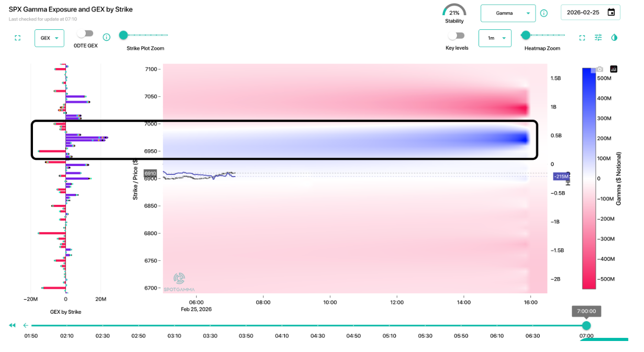This screenshot has height=352, width=644.
Task: Expand the heatmap to fullscreen
Action: coord(582,38)
